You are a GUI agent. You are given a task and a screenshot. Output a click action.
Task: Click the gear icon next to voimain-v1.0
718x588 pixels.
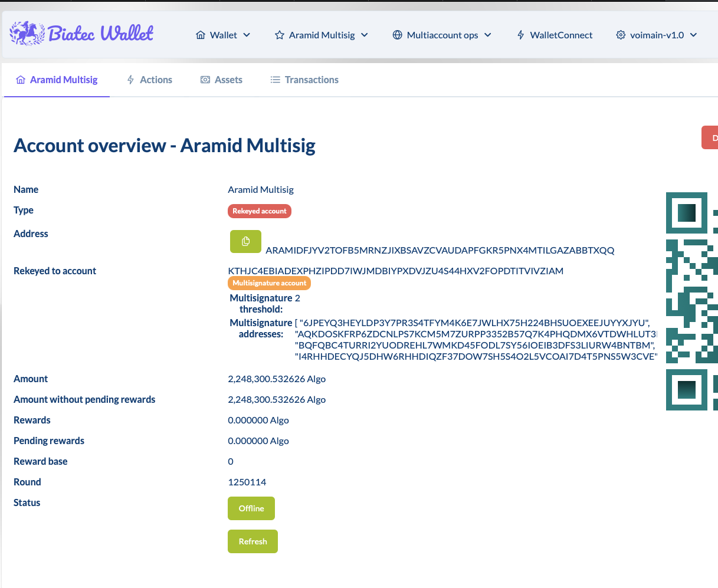tap(621, 35)
